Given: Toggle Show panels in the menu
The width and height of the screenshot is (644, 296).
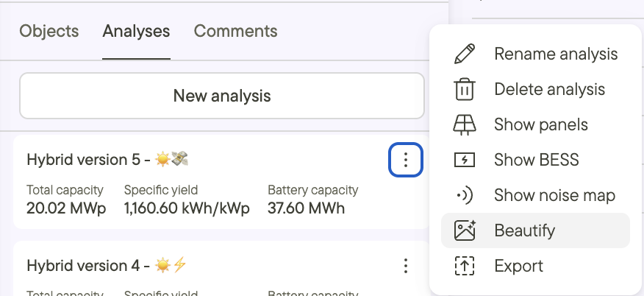Looking at the screenshot, I should pyautogui.click(x=540, y=124).
